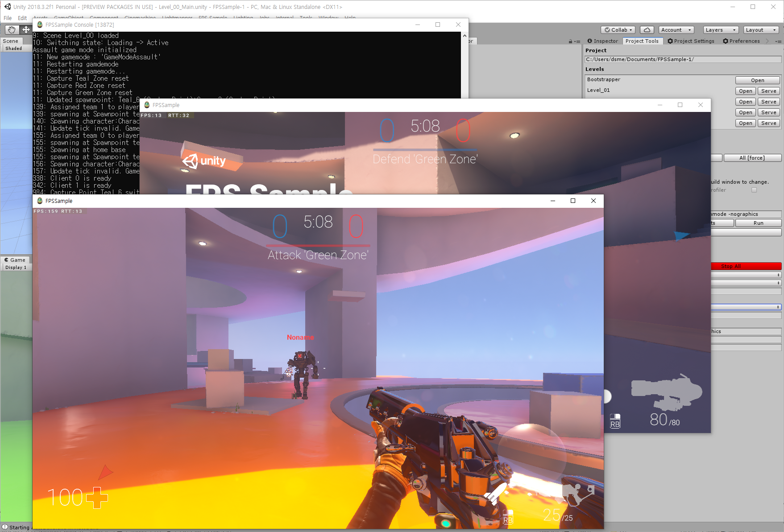Click the All [force] button
Screen dimensions: 784x532
tap(752, 158)
